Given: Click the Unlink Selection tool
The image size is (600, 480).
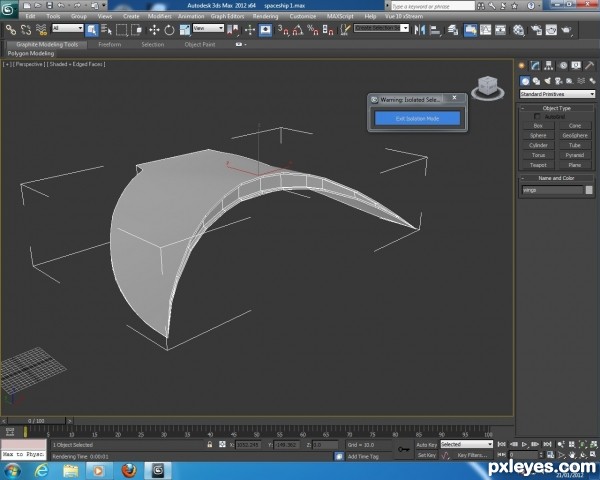Looking at the screenshot, I should (x=26, y=30).
